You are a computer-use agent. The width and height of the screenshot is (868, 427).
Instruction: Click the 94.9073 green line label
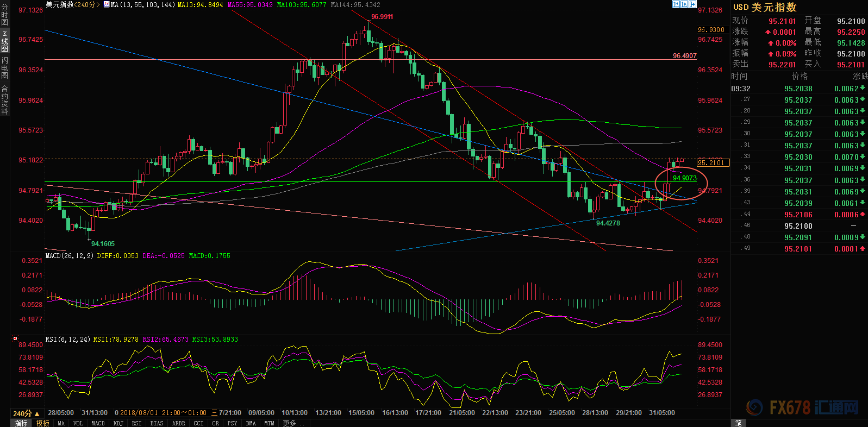click(x=684, y=178)
